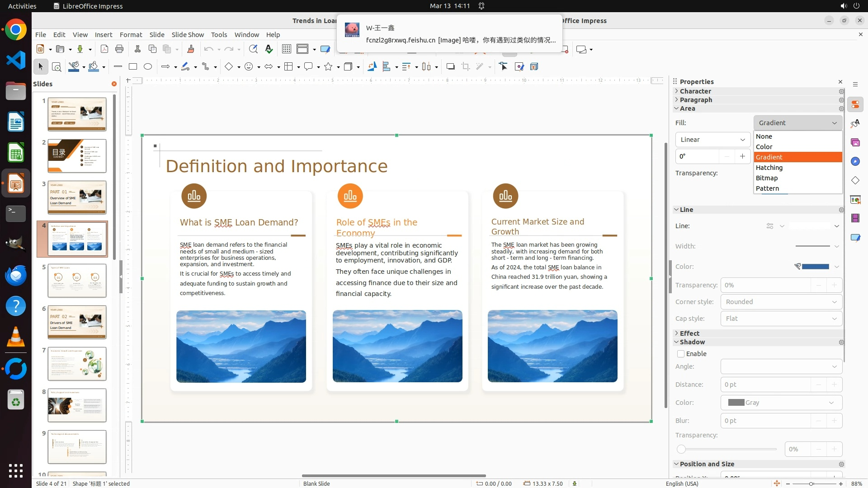The image size is (868, 488).
Task: Open Thunderbird from the dock
Action: click(x=16, y=276)
